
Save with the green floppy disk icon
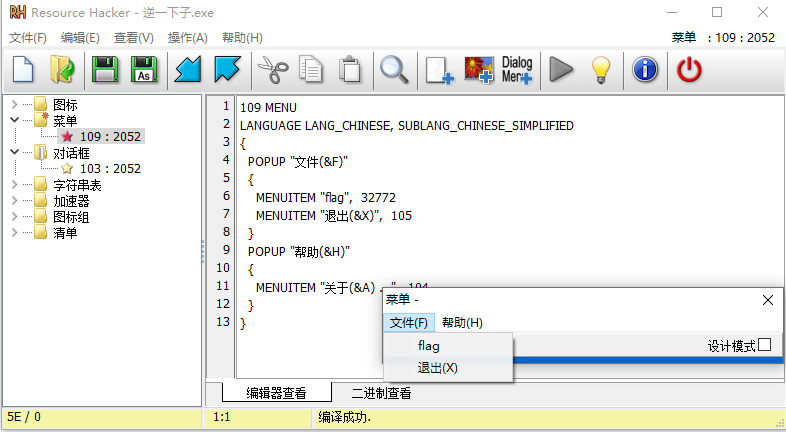coord(105,69)
